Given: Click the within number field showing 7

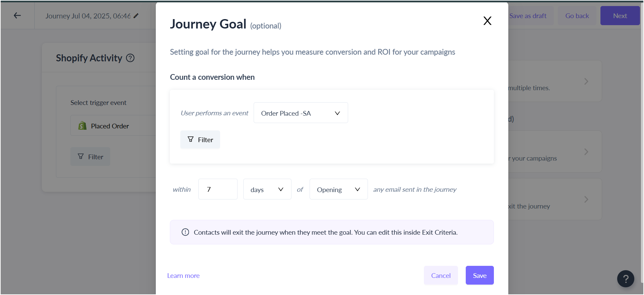Looking at the screenshot, I should [218, 189].
